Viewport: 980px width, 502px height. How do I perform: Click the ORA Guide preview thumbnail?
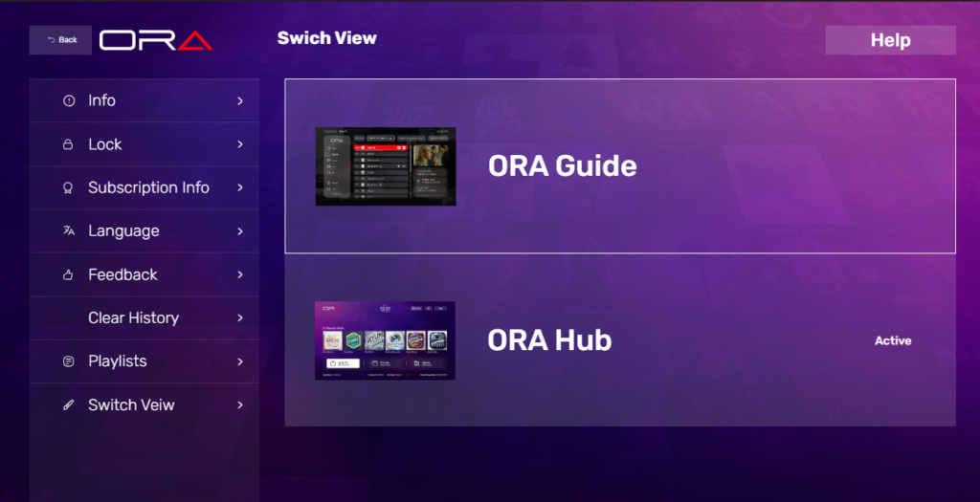(386, 166)
